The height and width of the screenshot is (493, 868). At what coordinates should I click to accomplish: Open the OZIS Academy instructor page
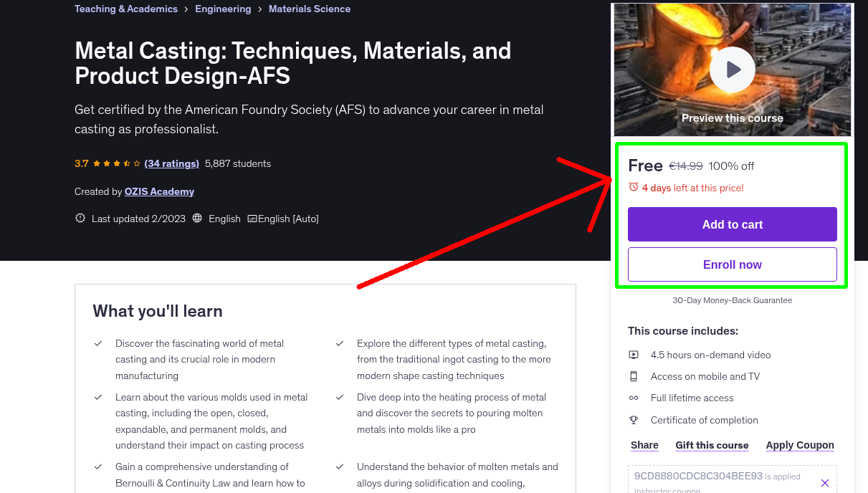tap(159, 191)
